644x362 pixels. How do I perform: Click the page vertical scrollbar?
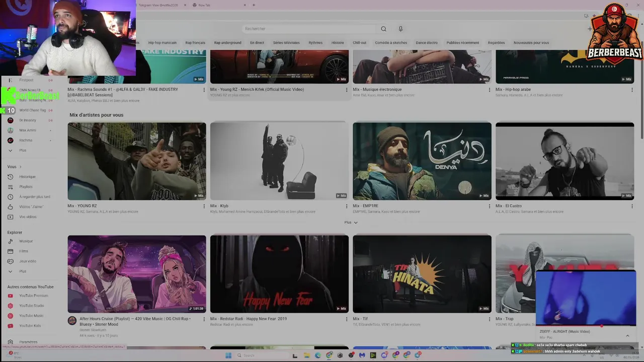tap(641, 96)
